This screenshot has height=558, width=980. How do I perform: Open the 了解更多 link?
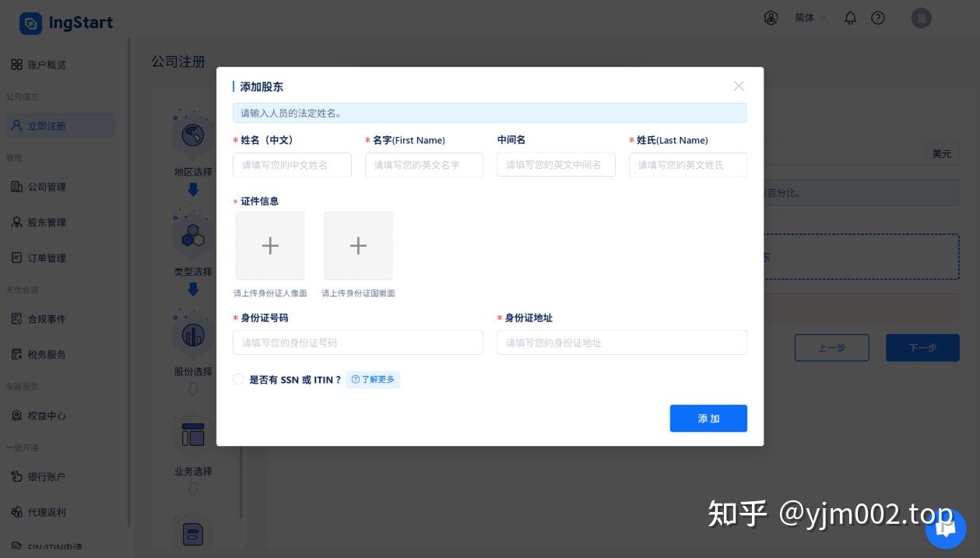pyautogui.click(x=373, y=380)
